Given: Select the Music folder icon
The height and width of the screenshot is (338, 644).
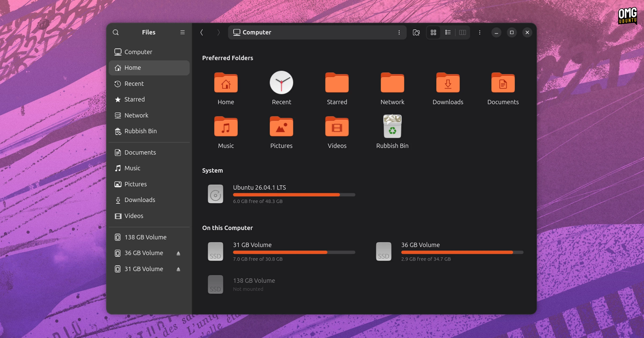Looking at the screenshot, I should click(x=226, y=127).
